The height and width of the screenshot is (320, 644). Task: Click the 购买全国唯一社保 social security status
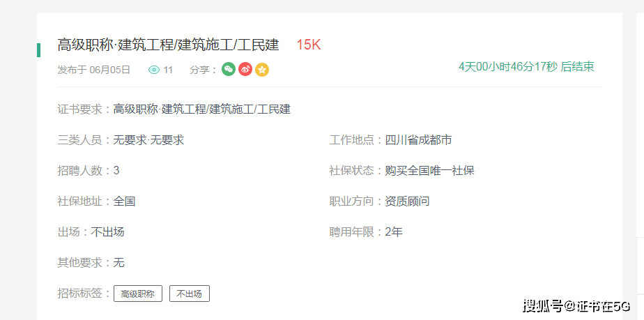429,170
